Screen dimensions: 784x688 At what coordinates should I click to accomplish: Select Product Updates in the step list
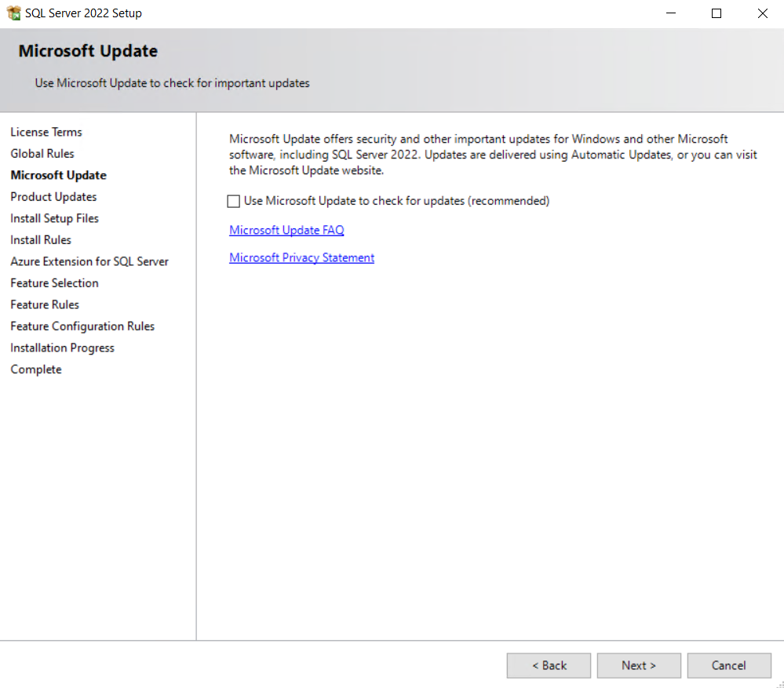53,197
